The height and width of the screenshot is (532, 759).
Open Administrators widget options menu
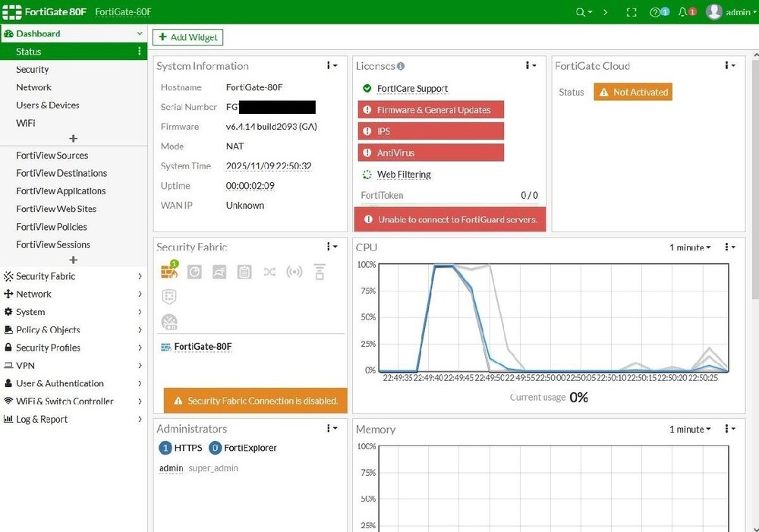(332, 428)
